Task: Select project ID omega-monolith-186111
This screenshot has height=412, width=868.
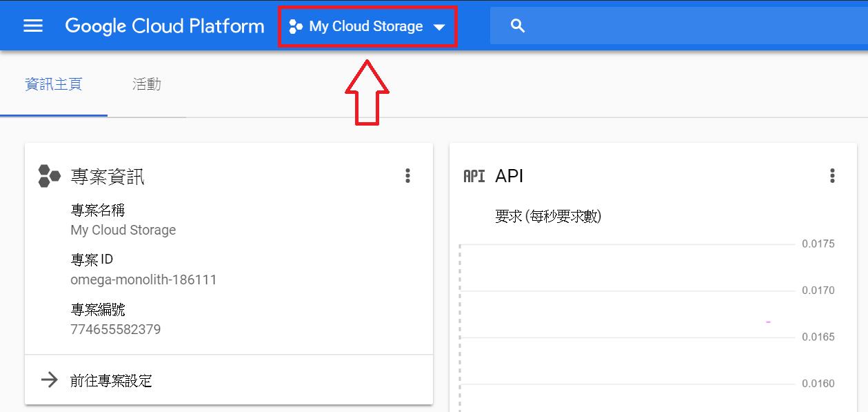Action: [143, 280]
